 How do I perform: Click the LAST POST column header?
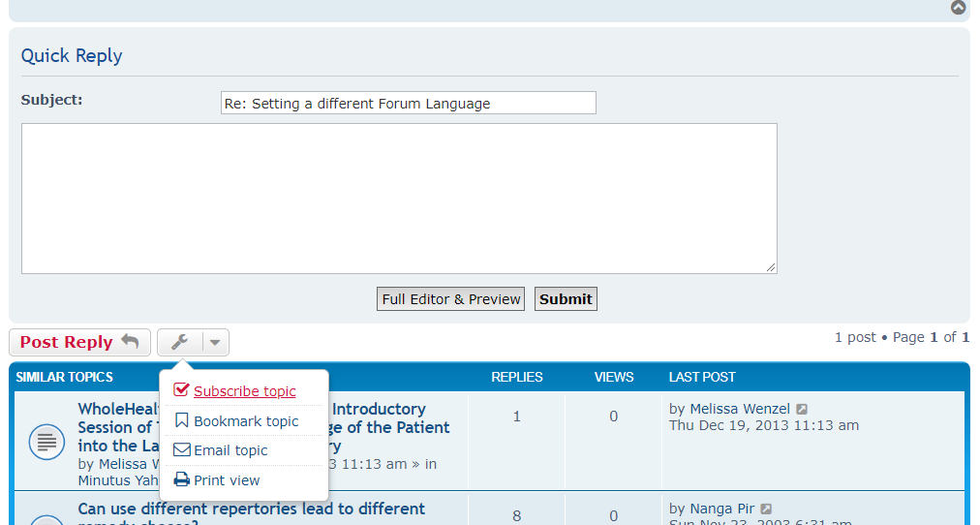coord(702,378)
